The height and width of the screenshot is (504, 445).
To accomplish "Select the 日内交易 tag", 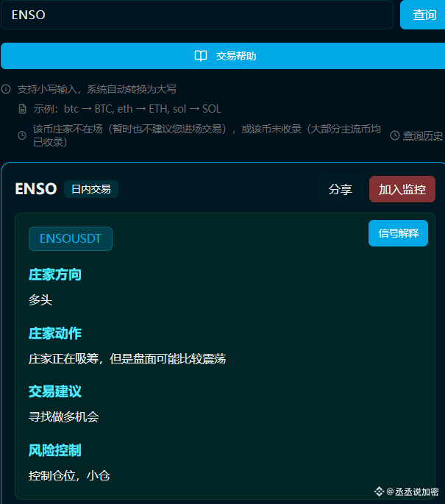I will (x=91, y=189).
